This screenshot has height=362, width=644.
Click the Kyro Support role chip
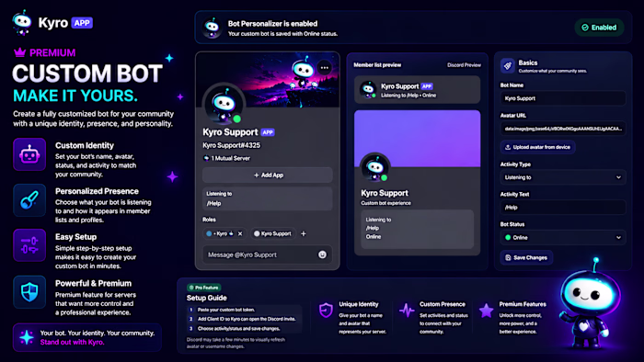272,233
